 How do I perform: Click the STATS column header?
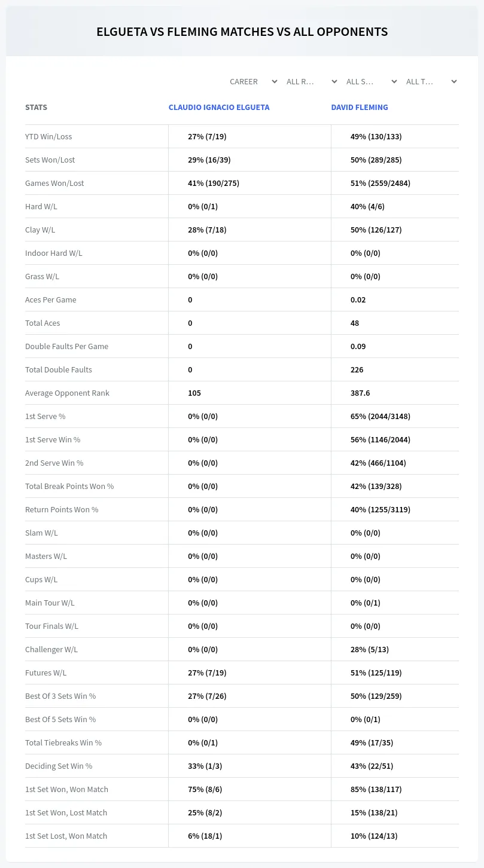[36, 107]
